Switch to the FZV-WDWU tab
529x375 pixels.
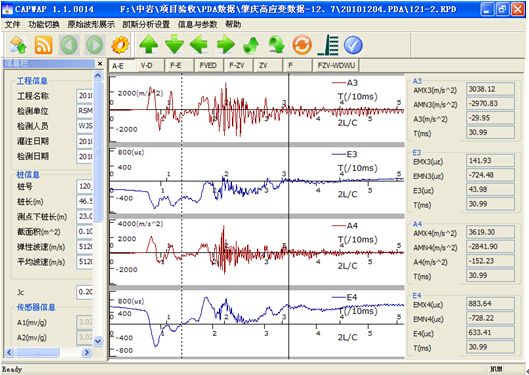click(x=336, y=65)
